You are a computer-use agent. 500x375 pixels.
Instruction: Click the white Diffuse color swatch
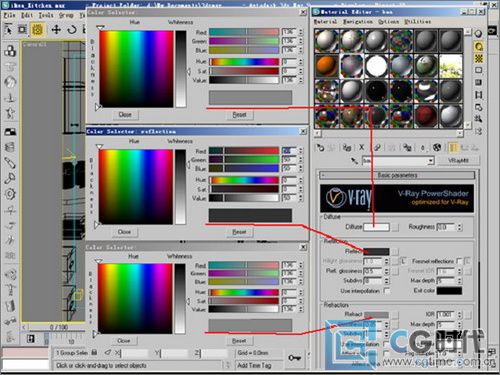[376, 227]
